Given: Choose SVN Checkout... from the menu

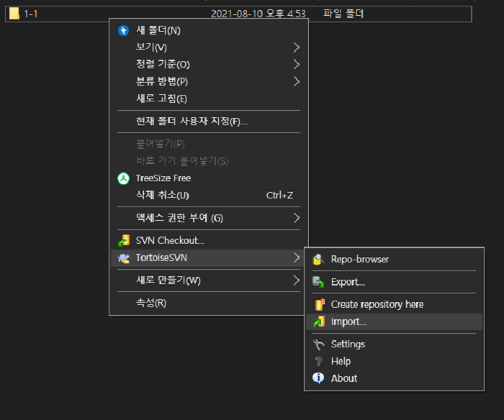Looking at the screenshot, I should [x=209, y=240].
